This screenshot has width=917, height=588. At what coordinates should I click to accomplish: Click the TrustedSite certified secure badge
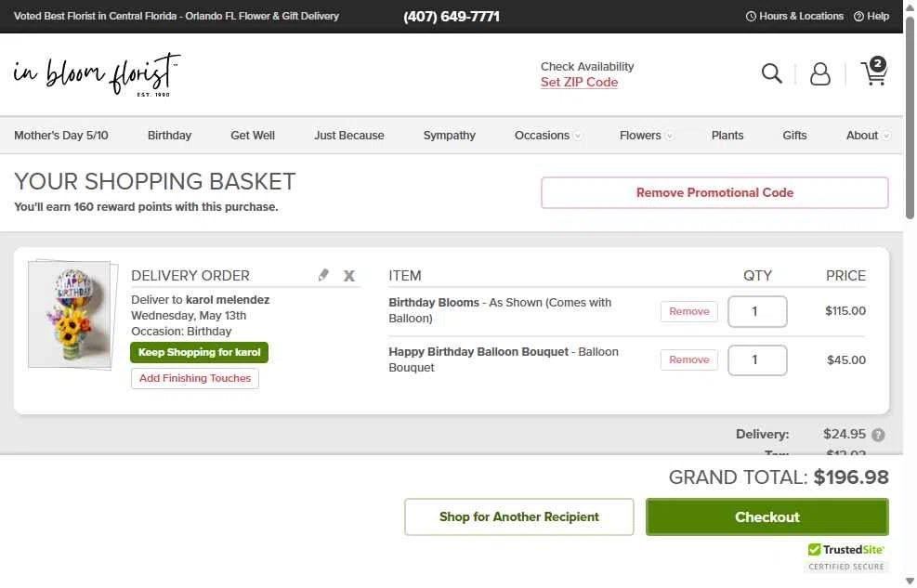pos(845,557)
